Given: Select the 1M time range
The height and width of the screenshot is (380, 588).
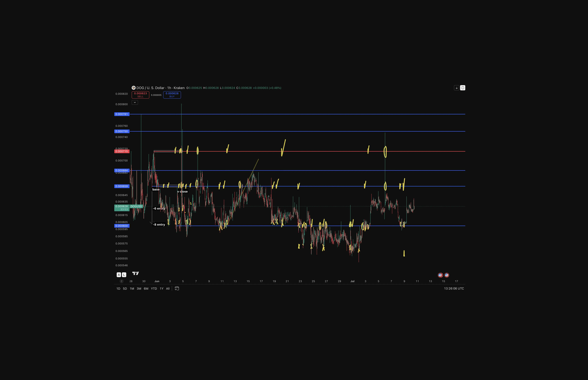Looking at the screenshot, I should coord(132,289).
